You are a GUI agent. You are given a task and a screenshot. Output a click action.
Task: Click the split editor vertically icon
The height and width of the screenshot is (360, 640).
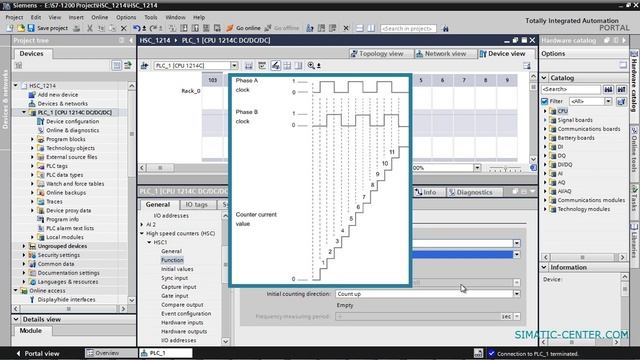371,28
